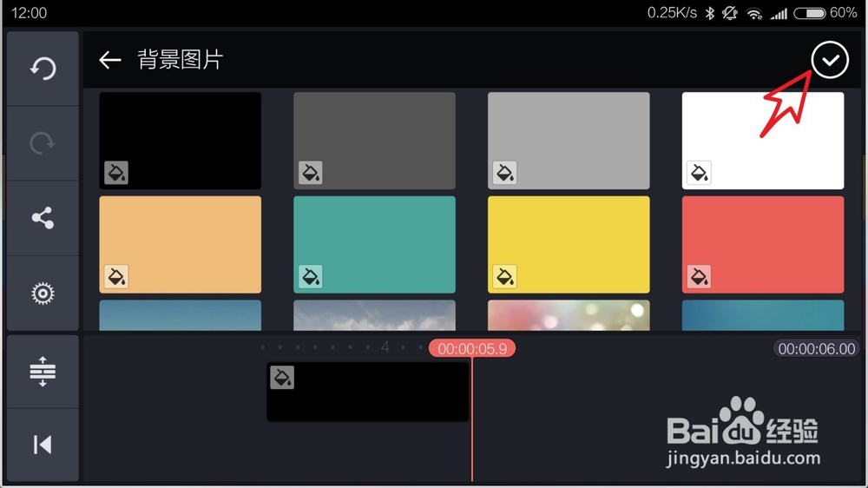Screen dimensions: 868x488
Task: Tap the 00:00:06.00 total duration label
Action: point(817,348)
